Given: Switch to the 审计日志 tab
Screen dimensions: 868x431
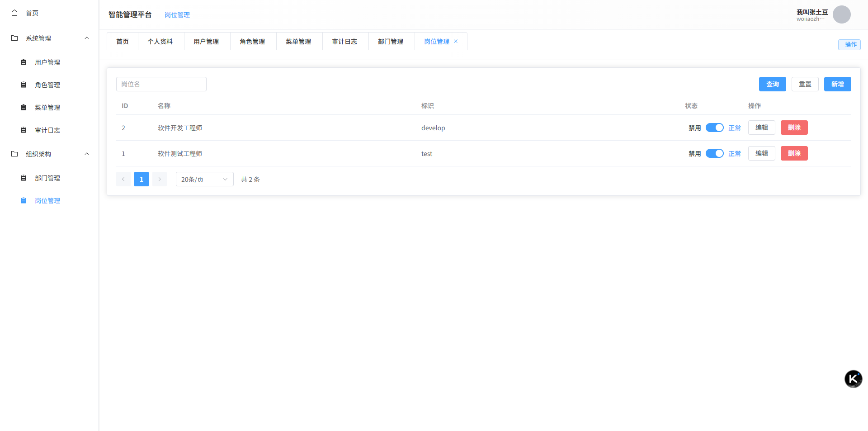Looking at the screenshot, I should pos(344,41).
